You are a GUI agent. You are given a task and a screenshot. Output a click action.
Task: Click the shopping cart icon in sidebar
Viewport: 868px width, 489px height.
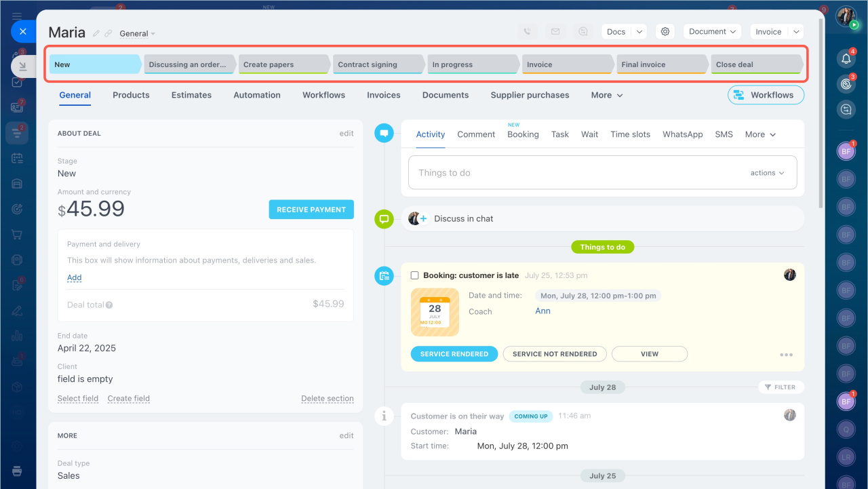[18, 235]
